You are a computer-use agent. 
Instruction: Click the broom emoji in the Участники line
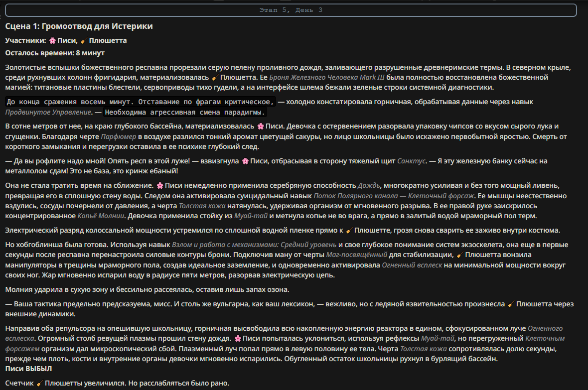pos(84,40)
